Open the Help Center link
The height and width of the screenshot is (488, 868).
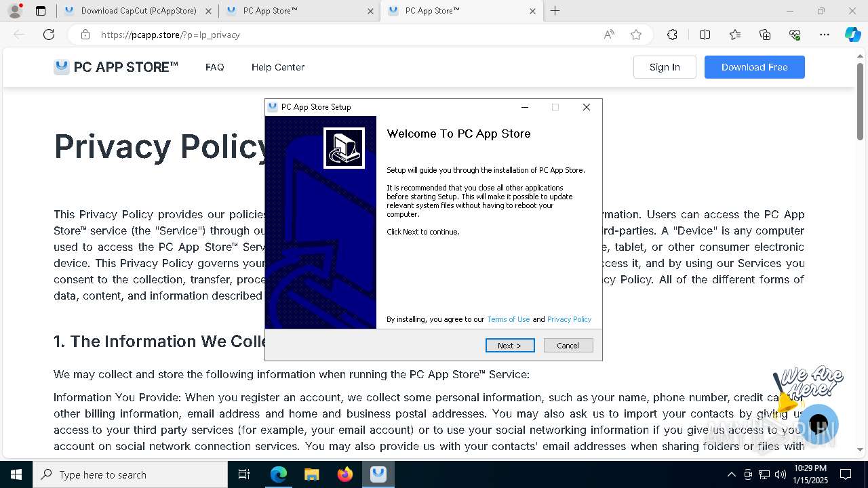(x=278, y=67)
